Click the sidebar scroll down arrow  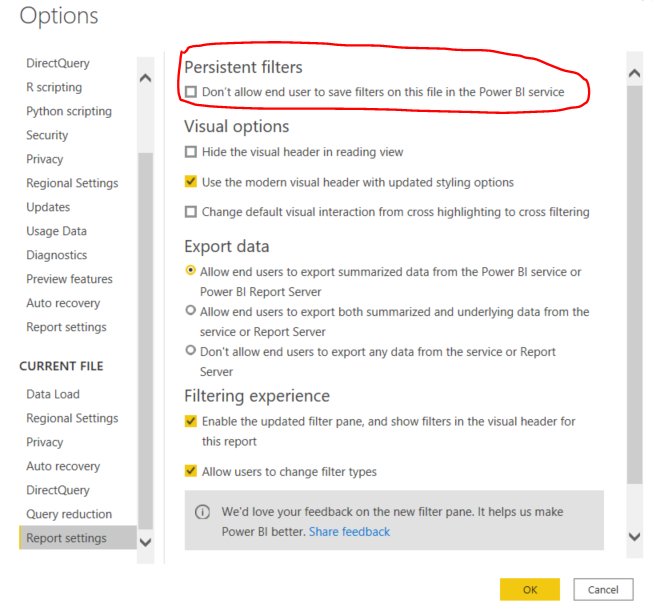pos(146,542)
